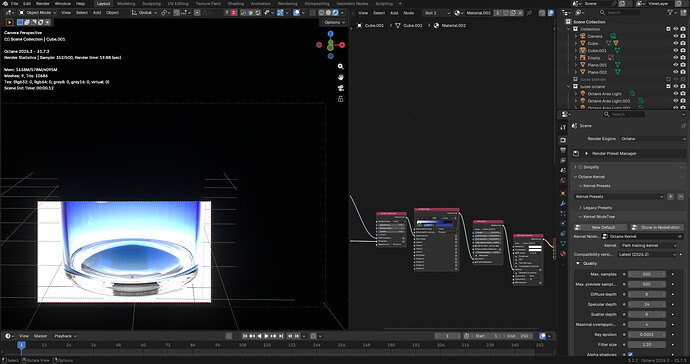Viewport: 690px width, 364px height.
Task: Open the Kernel Presets dropdown
Action: coord(619,196)
